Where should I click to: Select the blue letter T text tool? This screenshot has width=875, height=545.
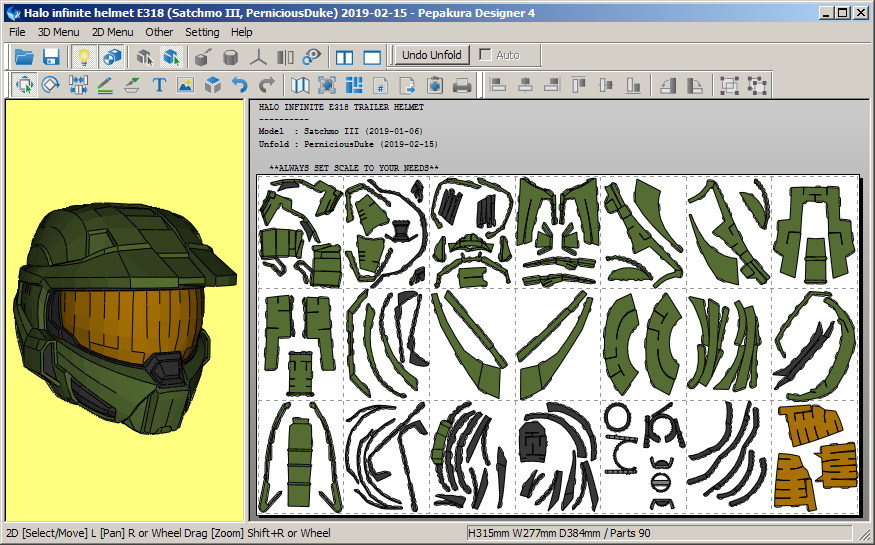tap(159, 86)
